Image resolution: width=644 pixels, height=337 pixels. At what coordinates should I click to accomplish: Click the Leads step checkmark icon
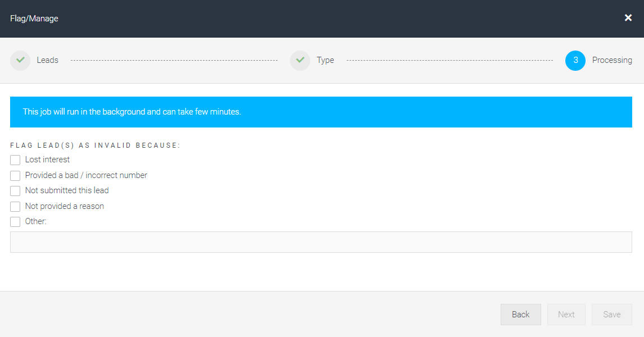(x=20, y=60)
